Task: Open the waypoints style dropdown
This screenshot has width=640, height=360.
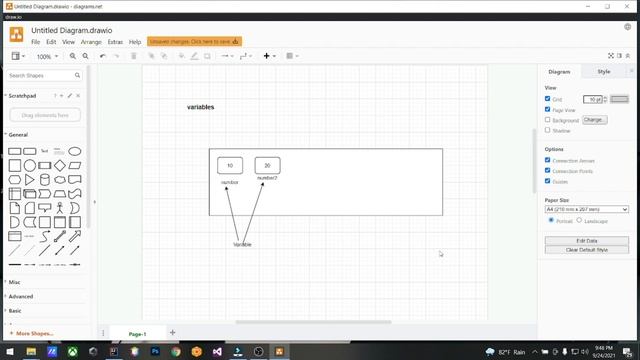Action: coord(246,56)
